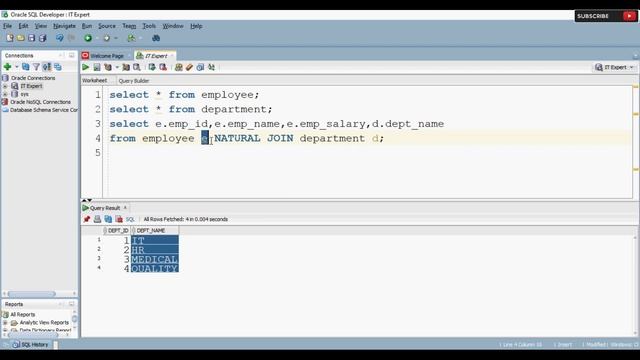Select the HR cell in results
Viewport: 640px width, 360px height.
click(154, 250)
